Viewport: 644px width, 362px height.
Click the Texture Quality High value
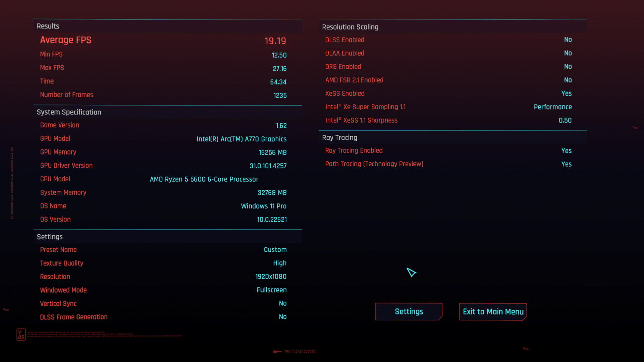point(279,263)
